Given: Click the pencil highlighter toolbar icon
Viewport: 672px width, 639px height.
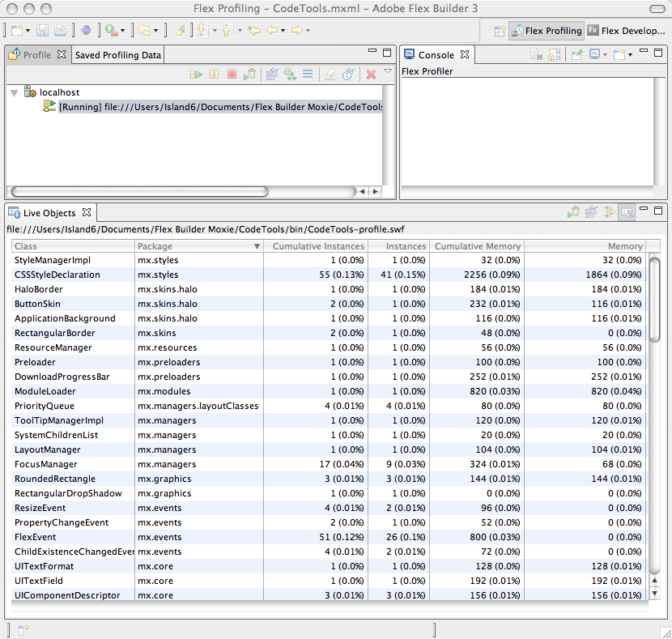Looking at the screenshot, I should 179,31.
